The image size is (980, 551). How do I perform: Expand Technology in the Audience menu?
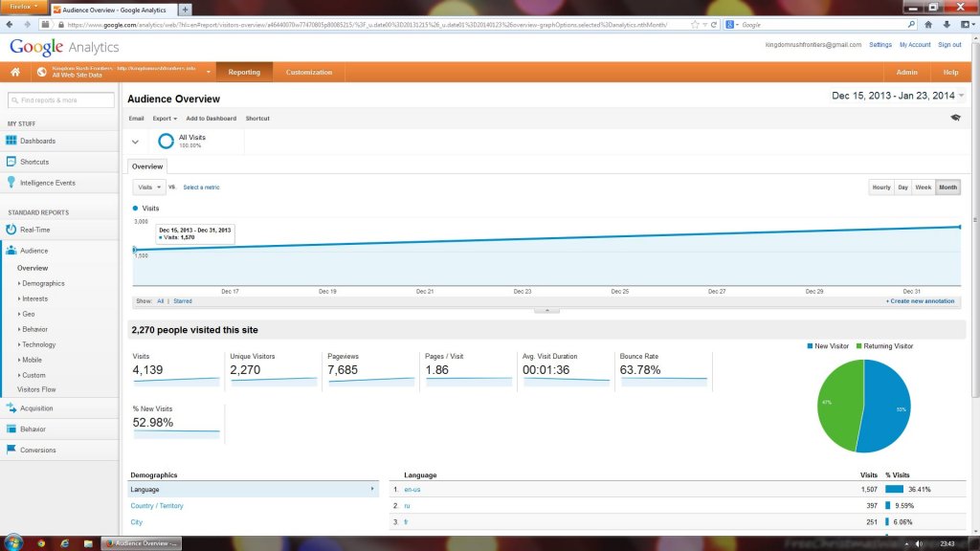pos(37,344)
